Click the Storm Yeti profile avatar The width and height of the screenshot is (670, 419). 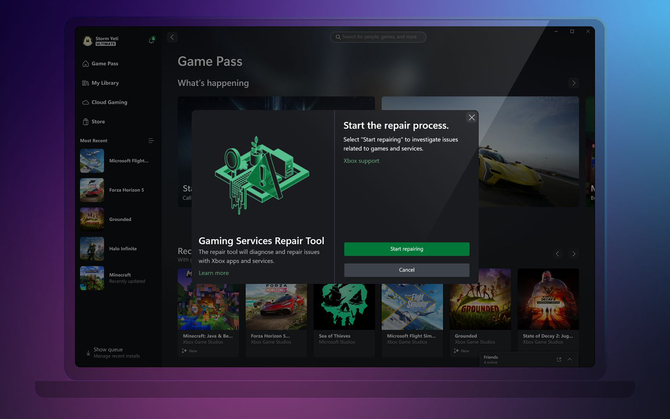87,41
